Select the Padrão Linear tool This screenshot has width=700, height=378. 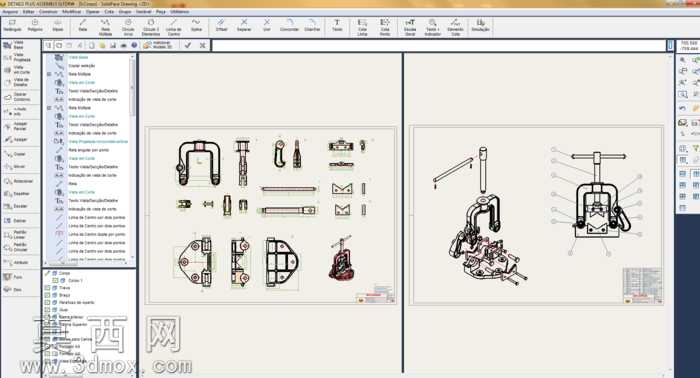point(16,235)
